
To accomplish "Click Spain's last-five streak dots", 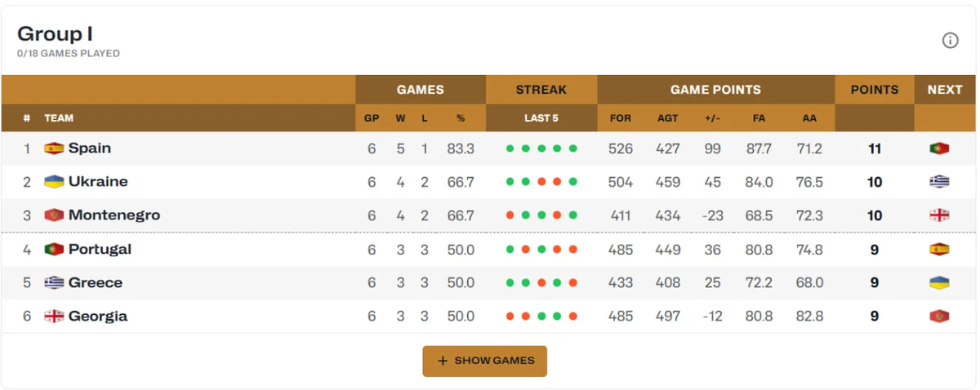I will (541, 148).
